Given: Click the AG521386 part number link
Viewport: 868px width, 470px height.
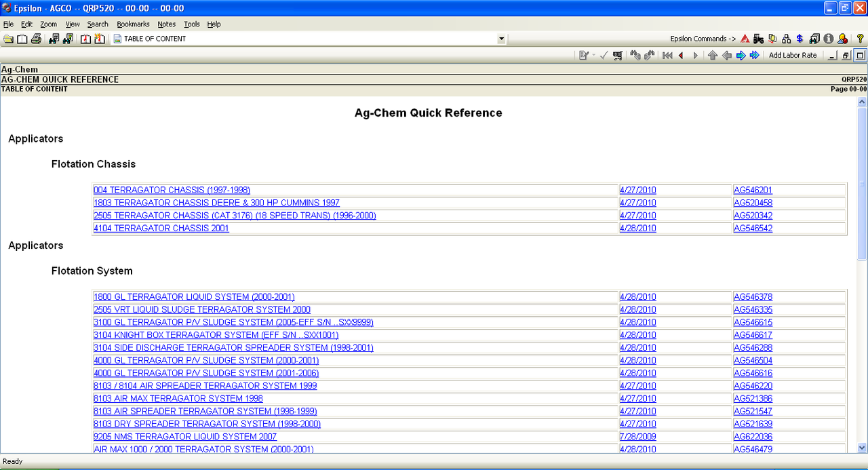Looking at the screenshot, I should [753, 399].
